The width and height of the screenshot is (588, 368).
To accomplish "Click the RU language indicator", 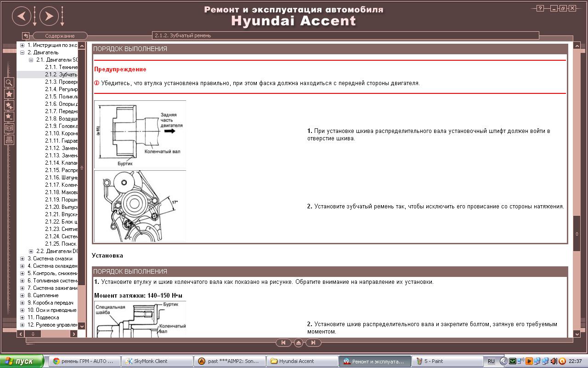I will coord(491,361).
